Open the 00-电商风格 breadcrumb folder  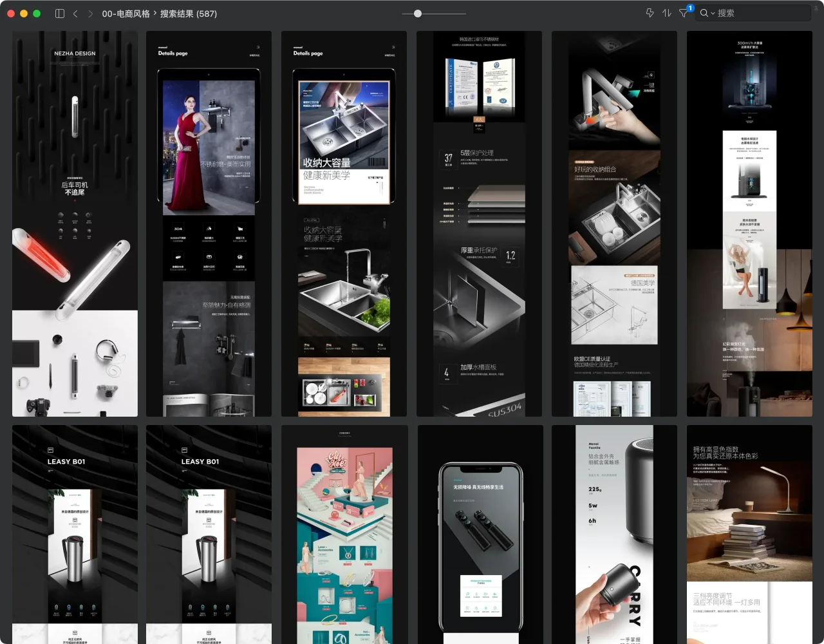click(126, 14)
